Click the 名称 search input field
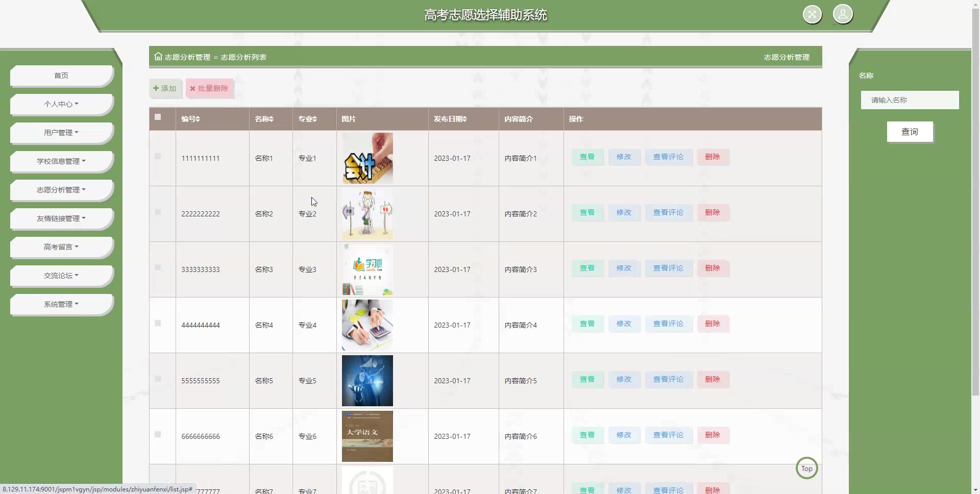 910,100
